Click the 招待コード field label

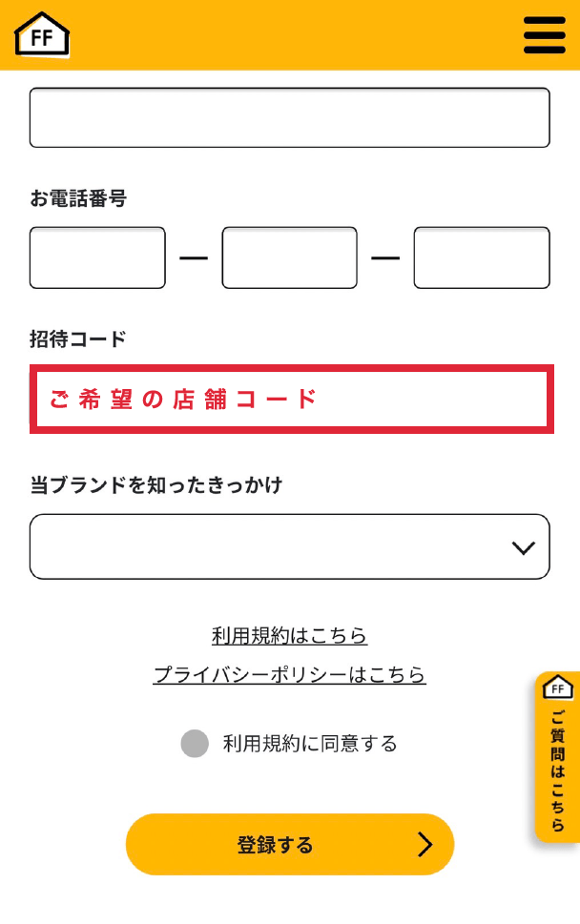click(78, 339)
